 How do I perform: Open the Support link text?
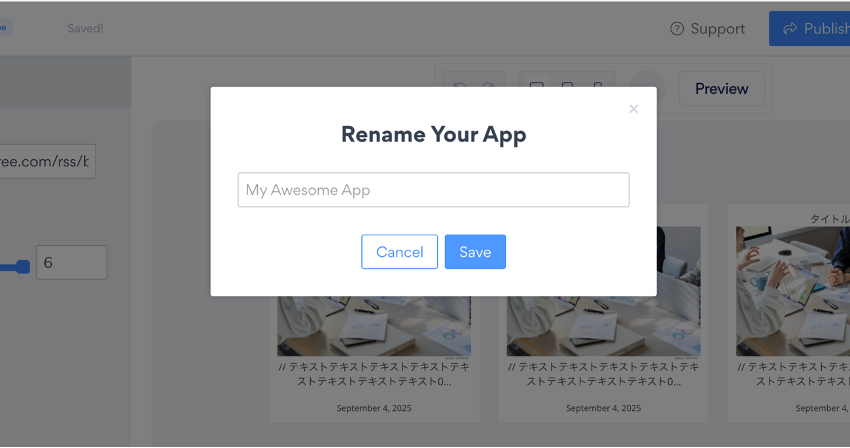718,29
